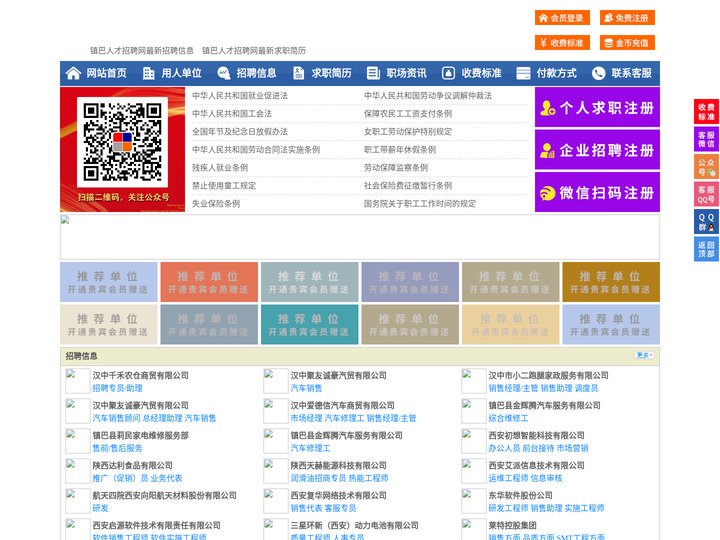This screenshot has width=720, height=540.
Task: Open company 东华软件股份公司
Action: coord(520,495)
